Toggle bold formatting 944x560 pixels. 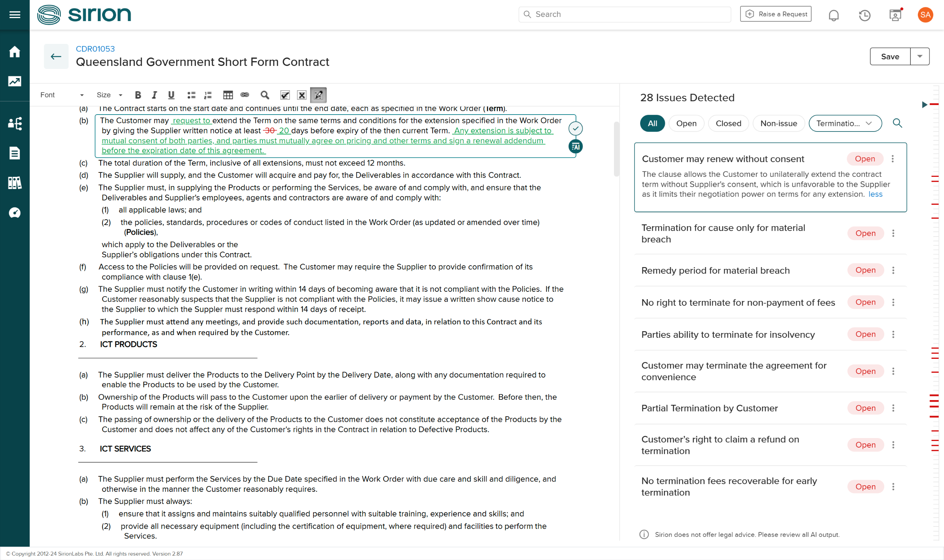[x=138, y=95]
